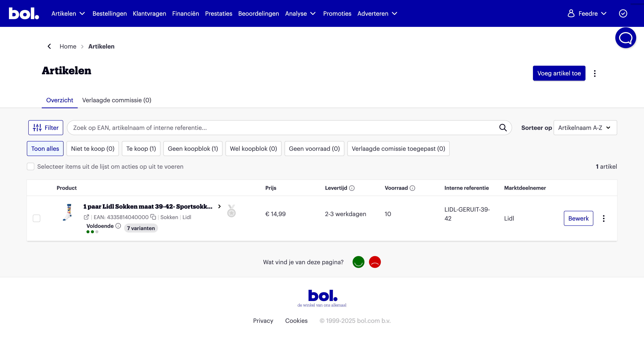
Task: Open Klantvragen in top navigation
Action: pos(149,13)
